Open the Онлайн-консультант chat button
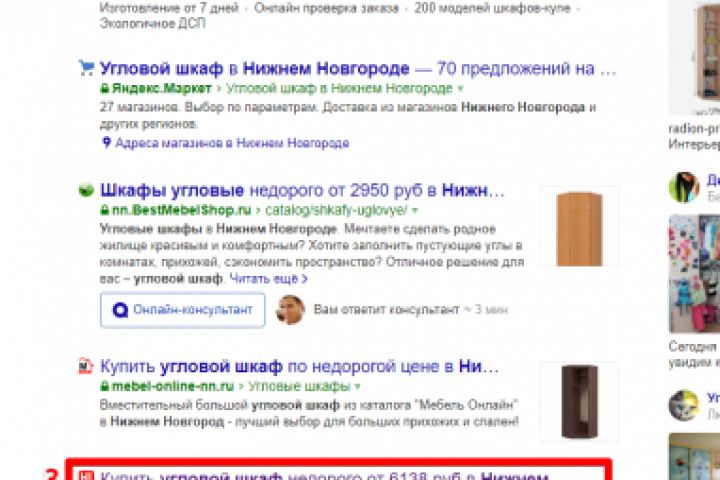Viewport: 720px width, 480px height. click(183, 310)
